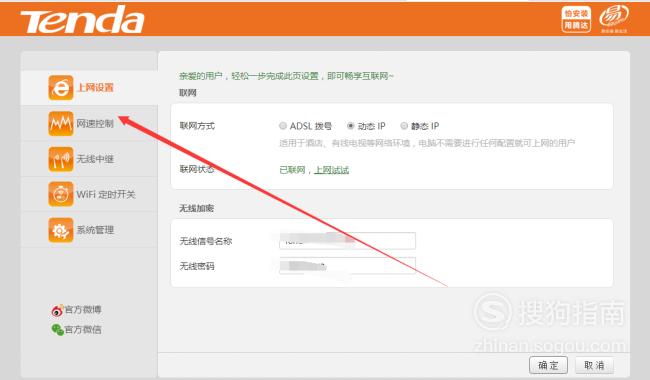Select the ADSL 拨号 radio button
Screen dimensions: 650x380
(x=283, y=126)
